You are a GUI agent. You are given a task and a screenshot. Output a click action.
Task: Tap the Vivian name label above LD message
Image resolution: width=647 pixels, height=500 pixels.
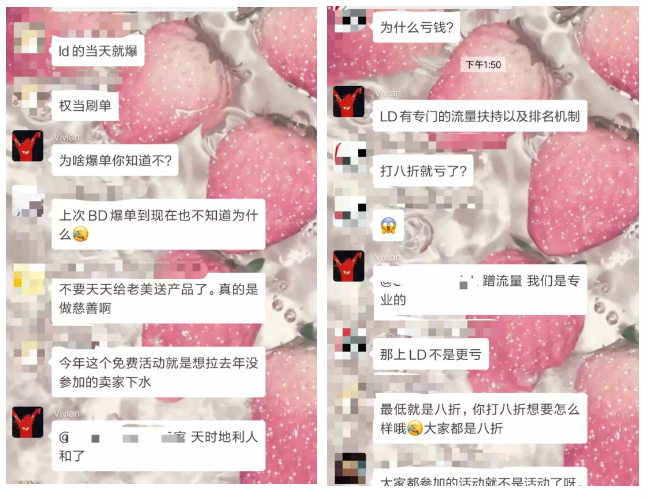[x=387, y=93]
